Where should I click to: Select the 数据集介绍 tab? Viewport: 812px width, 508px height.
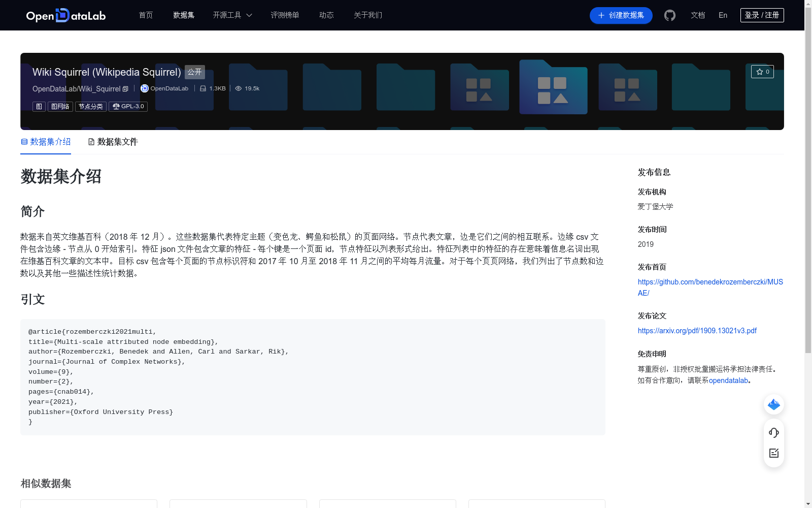coord(46,142)
